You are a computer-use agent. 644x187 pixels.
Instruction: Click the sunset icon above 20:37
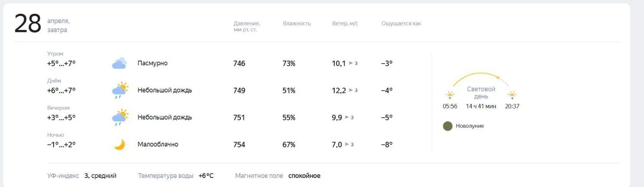[x=512, y=95]
